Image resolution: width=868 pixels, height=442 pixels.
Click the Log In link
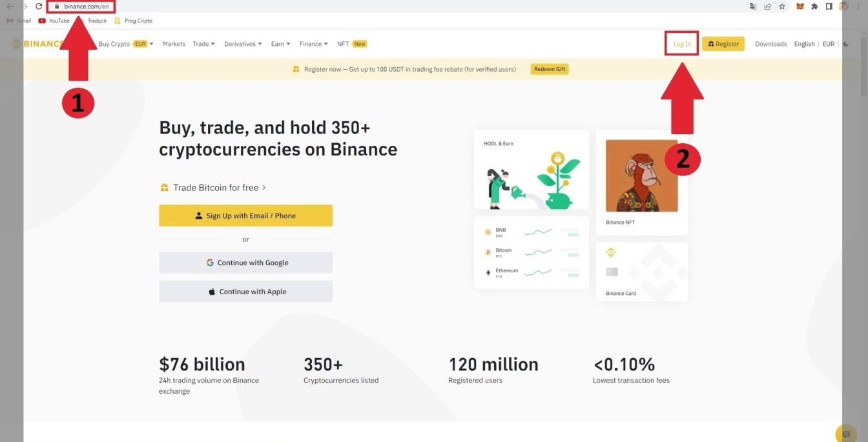tap(682, 44)
